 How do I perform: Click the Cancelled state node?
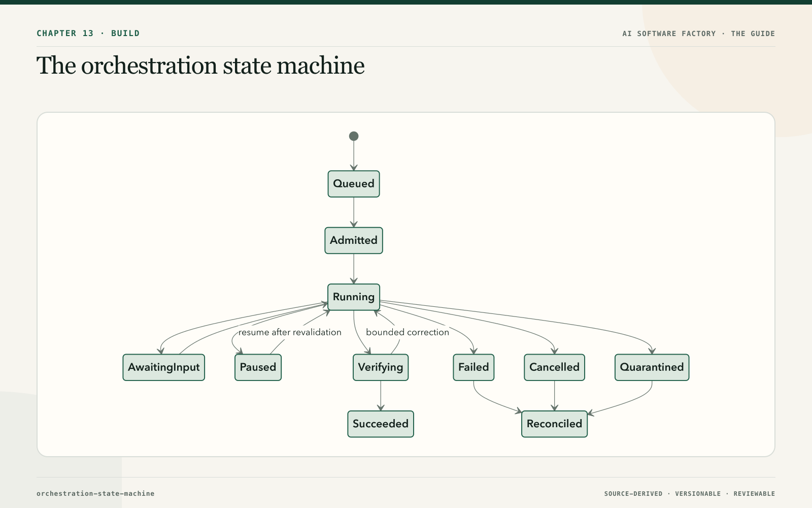pos(554,367)
